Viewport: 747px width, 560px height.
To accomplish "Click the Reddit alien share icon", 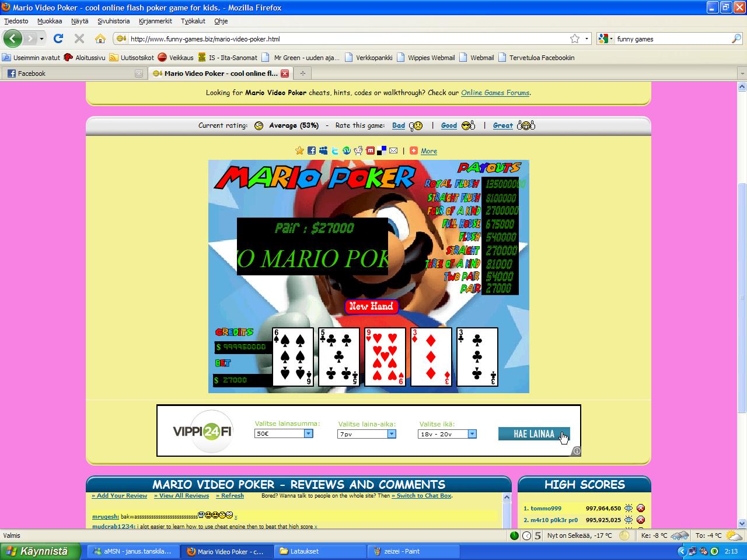I will (x=358, y=150).
